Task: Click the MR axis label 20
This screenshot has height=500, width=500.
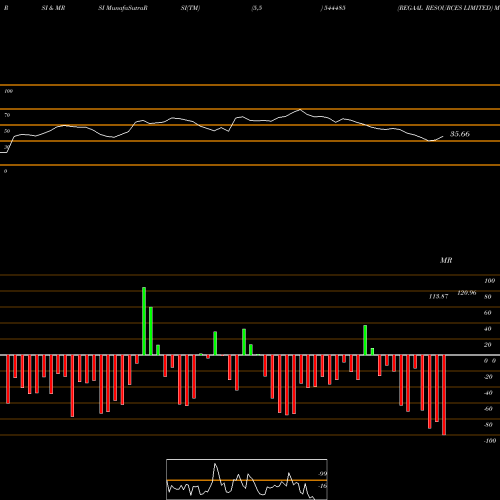Action: click(488, 345)
